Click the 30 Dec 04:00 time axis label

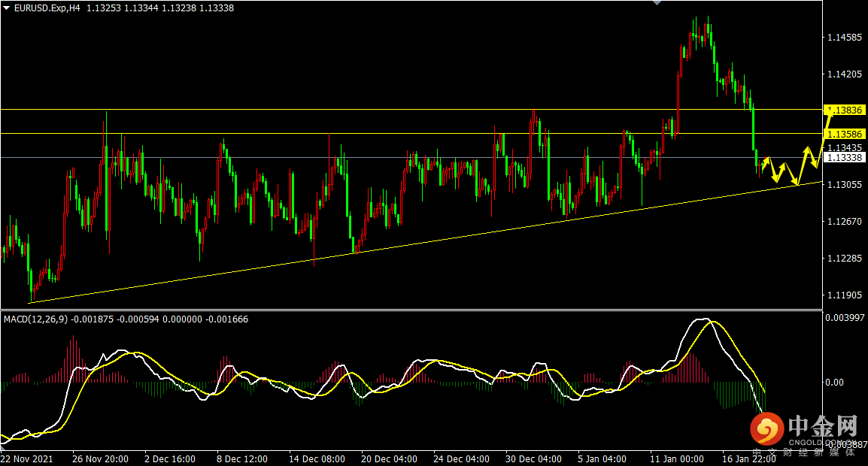(x=533, y=458)
